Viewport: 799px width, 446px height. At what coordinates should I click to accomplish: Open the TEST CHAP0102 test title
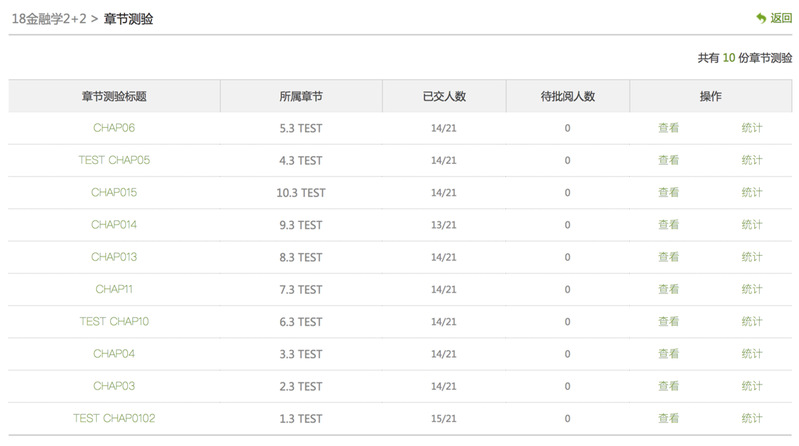pyautogui.click(x=114, y=418)
